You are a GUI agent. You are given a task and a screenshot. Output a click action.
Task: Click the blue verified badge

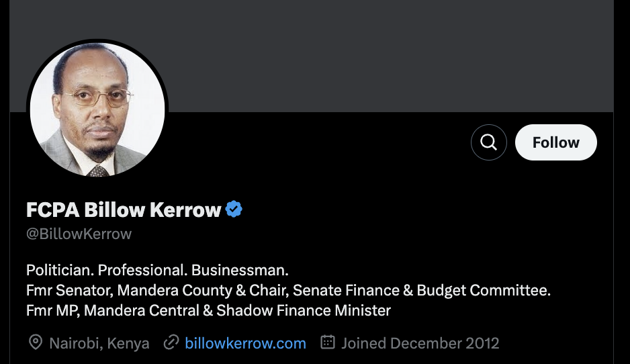pos(234,210)
